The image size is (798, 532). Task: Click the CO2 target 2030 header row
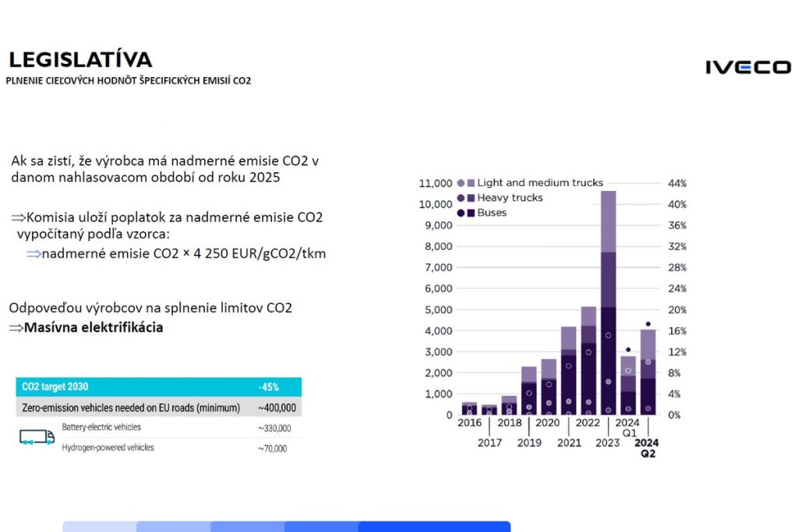coord(158,386)
